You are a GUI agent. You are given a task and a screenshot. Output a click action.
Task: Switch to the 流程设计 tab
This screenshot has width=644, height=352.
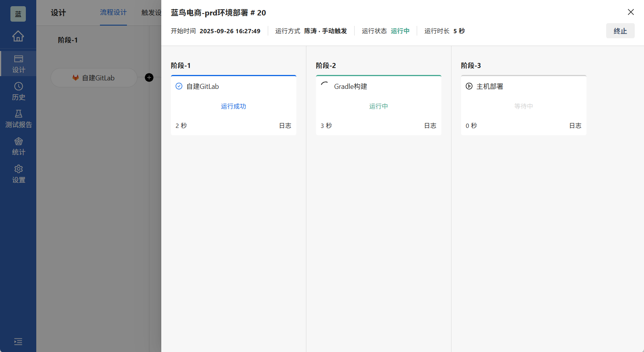(113, 13)
